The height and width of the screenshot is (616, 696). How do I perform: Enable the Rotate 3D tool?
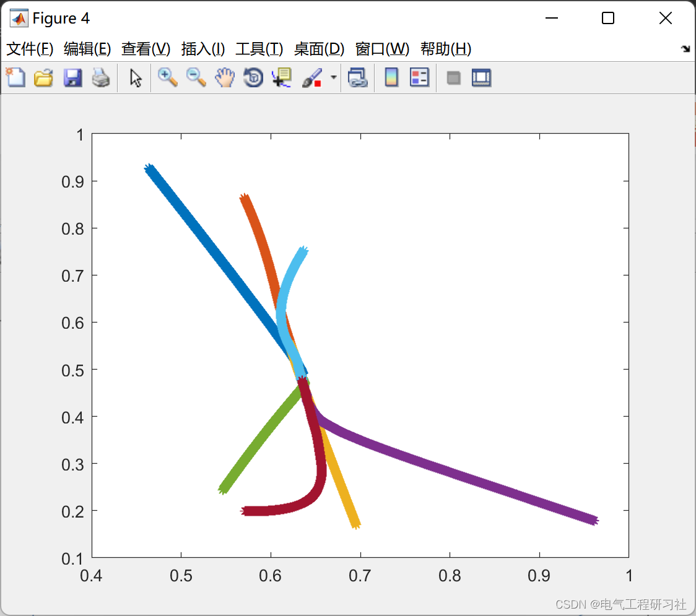point(253,77)
